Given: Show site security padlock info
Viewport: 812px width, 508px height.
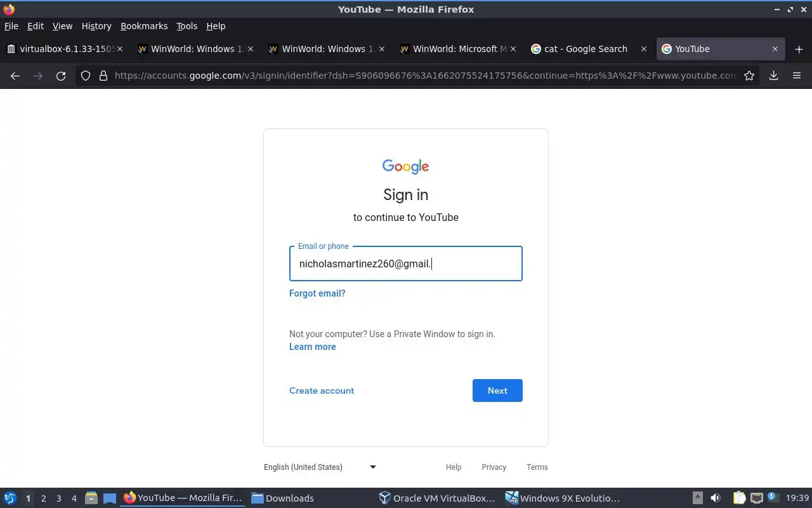Looking at the screenshot, I should (x=103, y=76).
